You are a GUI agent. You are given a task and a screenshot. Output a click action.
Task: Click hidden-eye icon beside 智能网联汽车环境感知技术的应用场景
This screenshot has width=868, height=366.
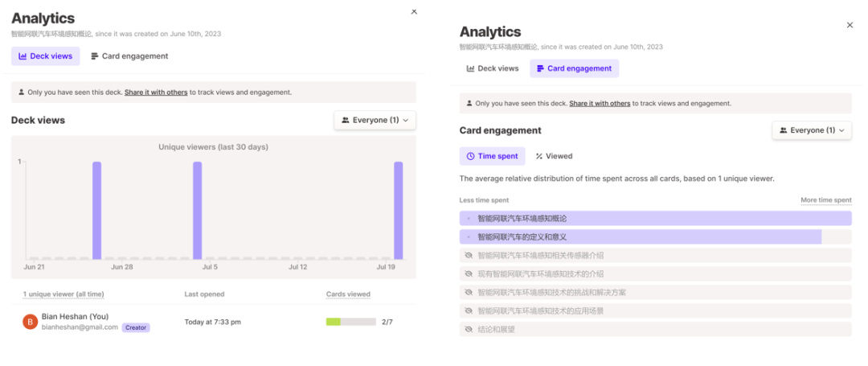tap(469, 310)
